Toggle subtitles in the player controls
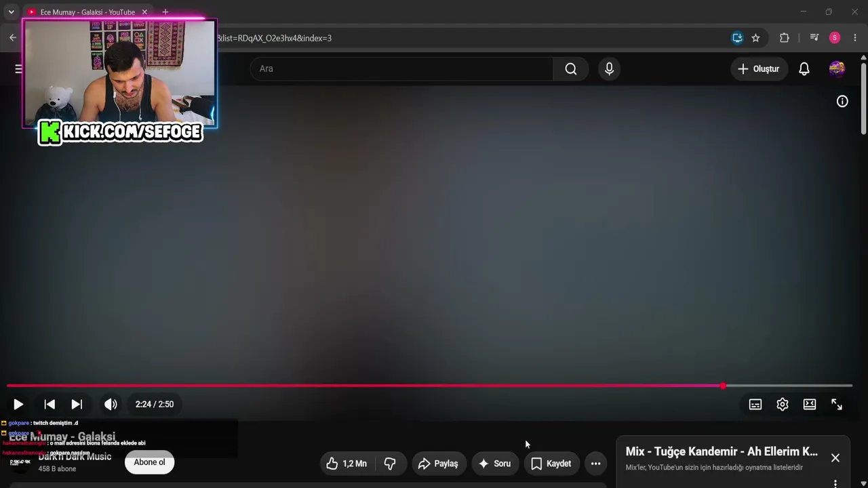This screenshot has height=488, width=868. [755, 405]
